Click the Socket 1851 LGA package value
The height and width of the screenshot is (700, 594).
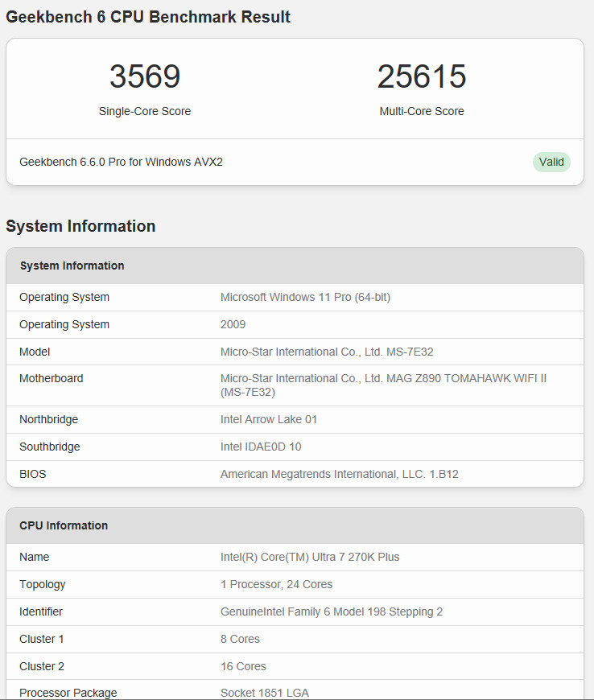coord(264,693)
